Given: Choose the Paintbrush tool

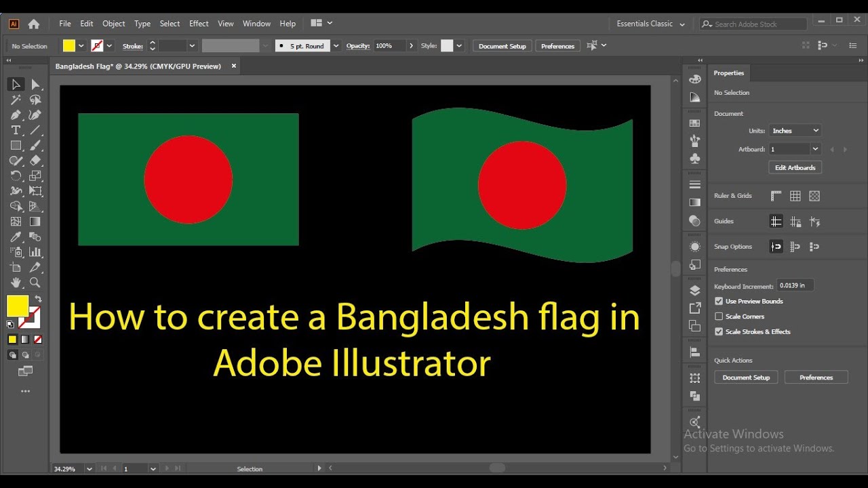Looking at the screenshot, I should (35, 145).
